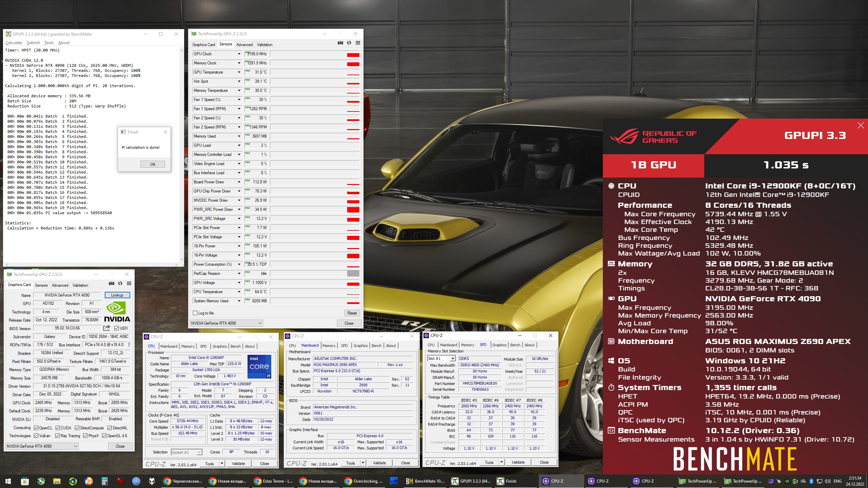Viewport: 868px width, 488px height.
Task: Open the HWiNFO taskbar icon
Action: pos(394,481)
